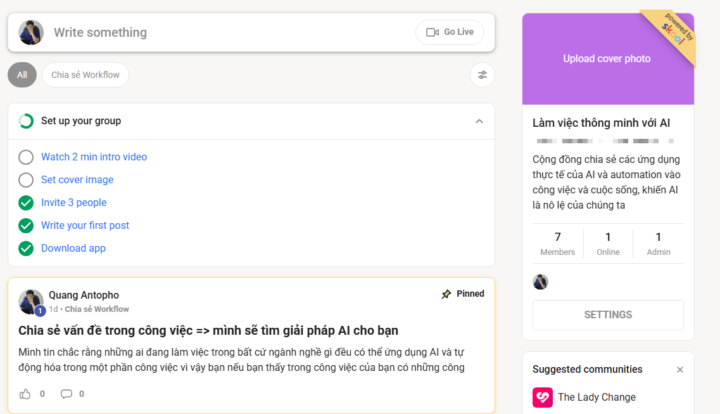Open the pinned post title

point(208,330)
